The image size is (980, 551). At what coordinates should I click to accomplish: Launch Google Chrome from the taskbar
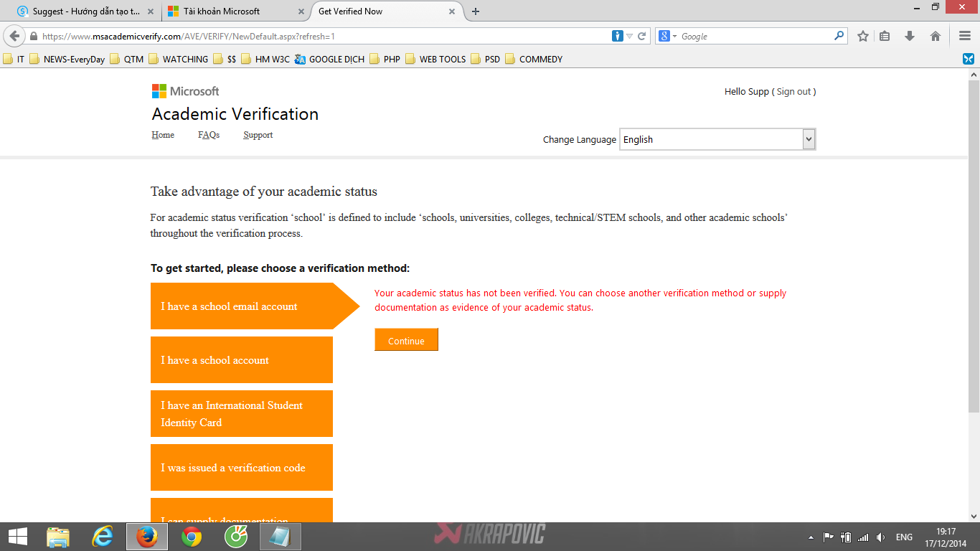192,537
